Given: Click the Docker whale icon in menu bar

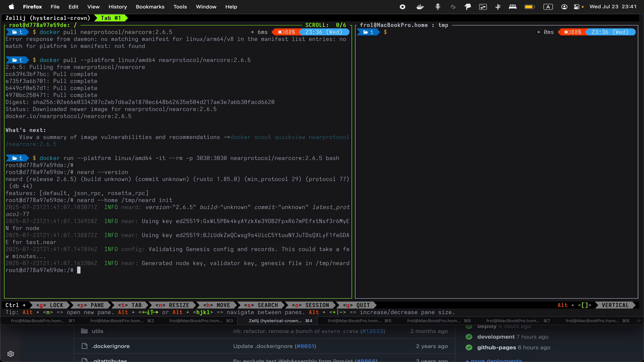Looking at the screenshot, I should [x=420, y=7].
